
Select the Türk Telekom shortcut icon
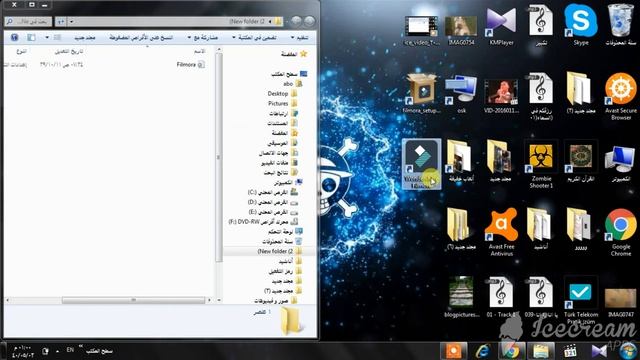(580, 300)
